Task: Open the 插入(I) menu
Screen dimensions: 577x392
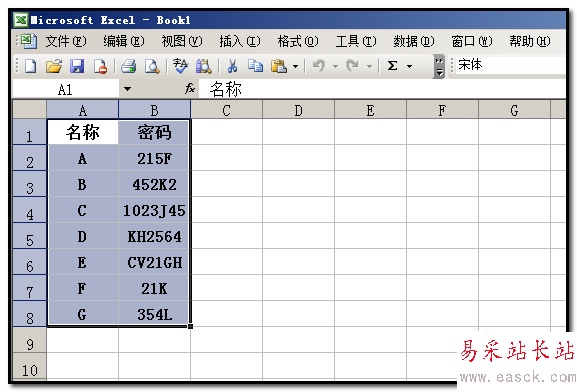Action: click(x=240, y=41)
